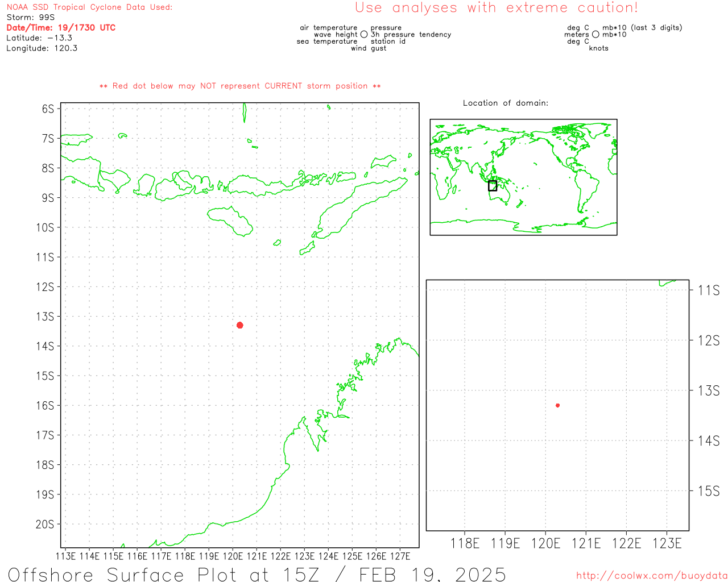Click the units legend circle near 'meters'
Screen dimensions: 728x582
pyautogui.click(x=595, y=34)
